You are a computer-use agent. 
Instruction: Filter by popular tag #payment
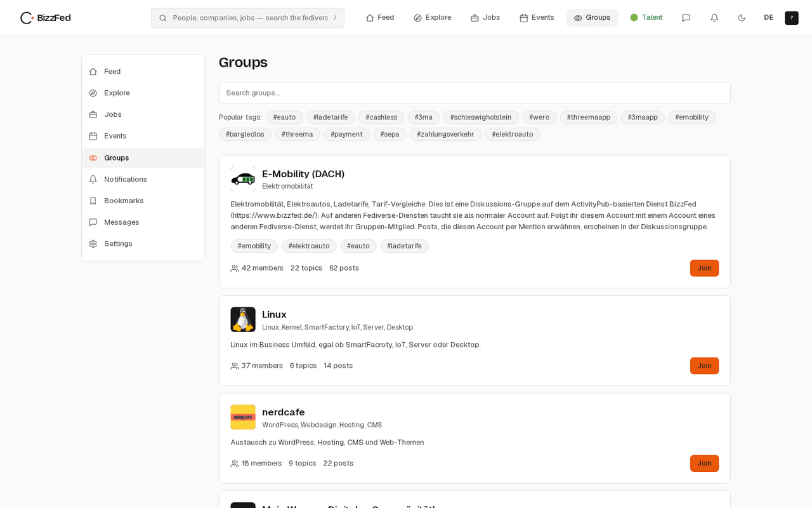pyautogui.click(x=346, y=135)
